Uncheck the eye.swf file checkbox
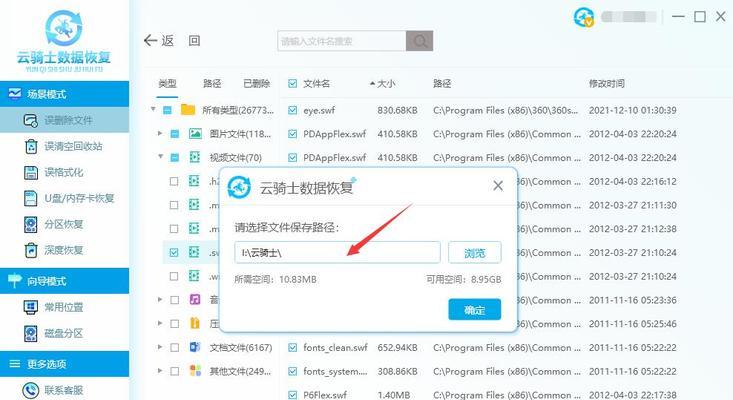733x400 pixels. pyautogui.click(x=293, y=110)
